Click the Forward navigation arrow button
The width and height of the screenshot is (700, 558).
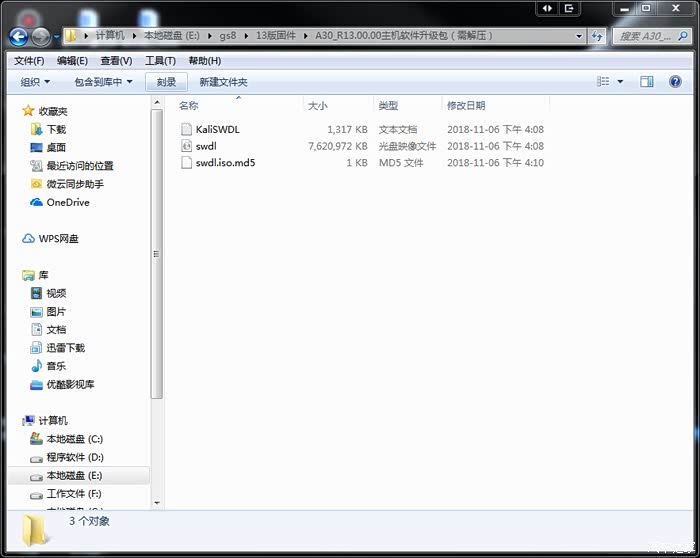tap(41, 37)
